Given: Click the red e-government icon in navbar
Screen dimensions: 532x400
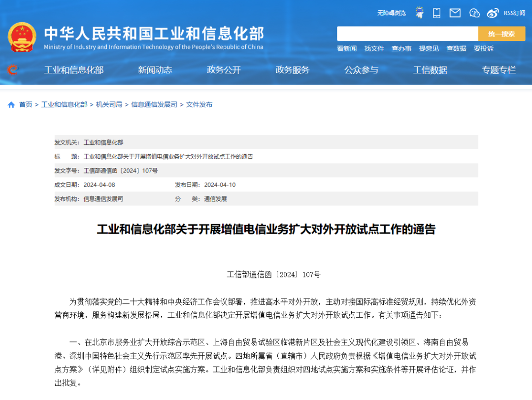Looking at the screenshot, I should [x=12, y=70].
